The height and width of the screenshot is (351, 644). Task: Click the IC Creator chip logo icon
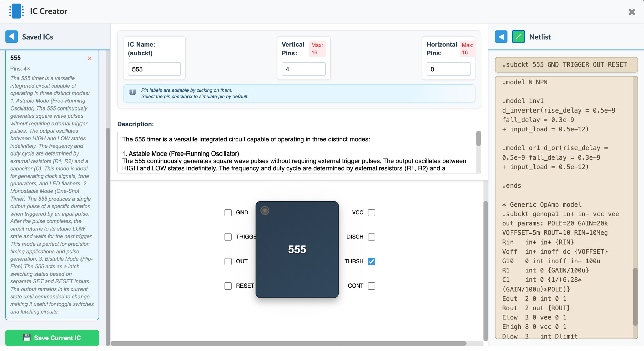16,11
